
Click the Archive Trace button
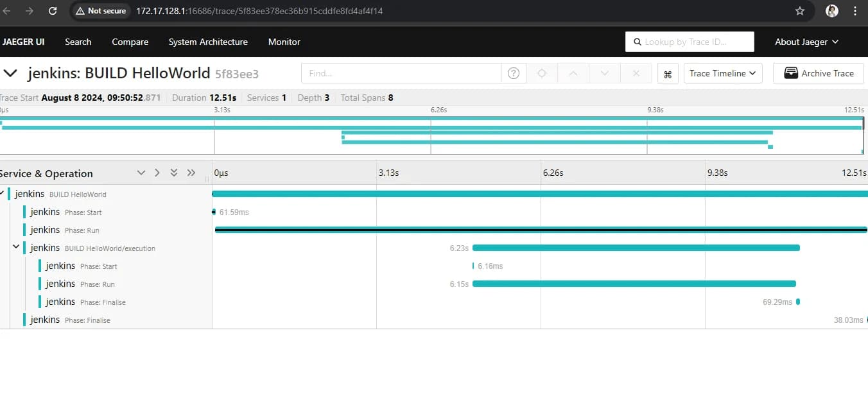(819, 73)
